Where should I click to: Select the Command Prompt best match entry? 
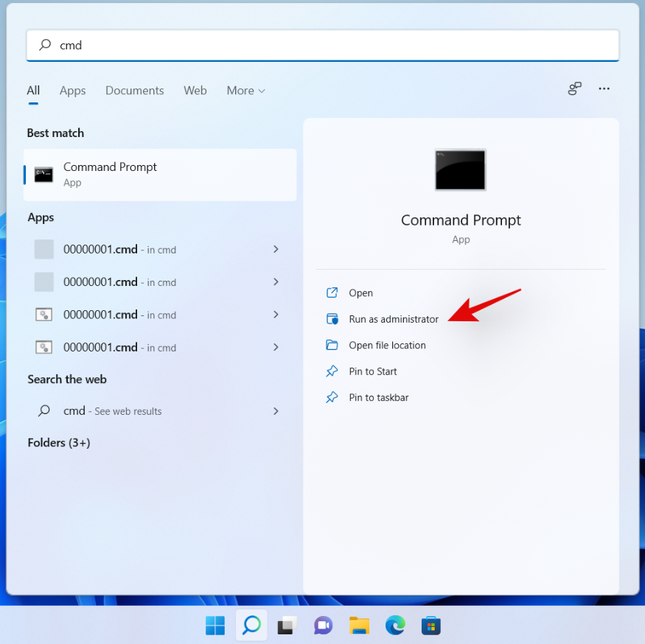point(159,175)
